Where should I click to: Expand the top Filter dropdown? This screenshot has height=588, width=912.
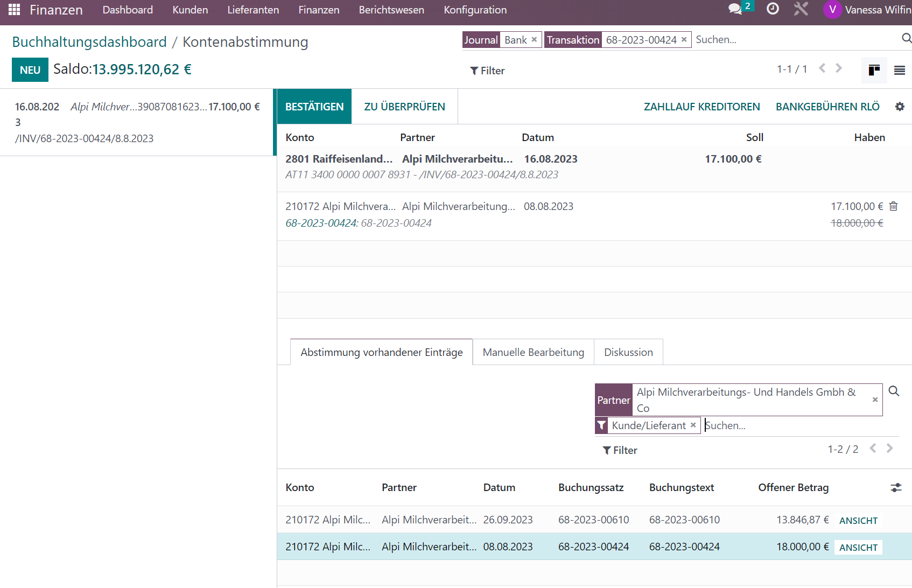coord(487,71)
